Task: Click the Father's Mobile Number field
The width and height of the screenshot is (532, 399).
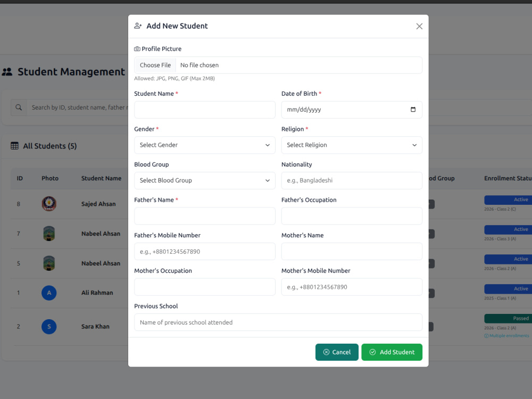Action: tap(205, 252)
